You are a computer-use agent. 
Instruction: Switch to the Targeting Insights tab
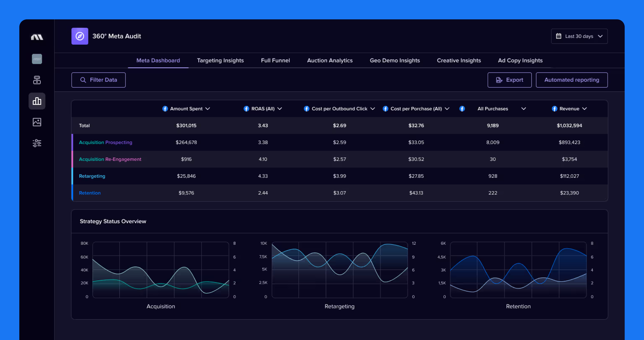pos(220,60)
